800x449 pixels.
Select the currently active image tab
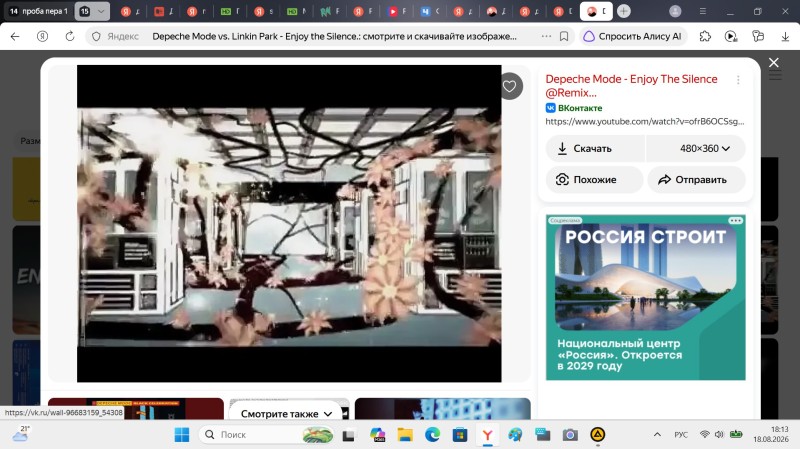(x=596, y=11)
